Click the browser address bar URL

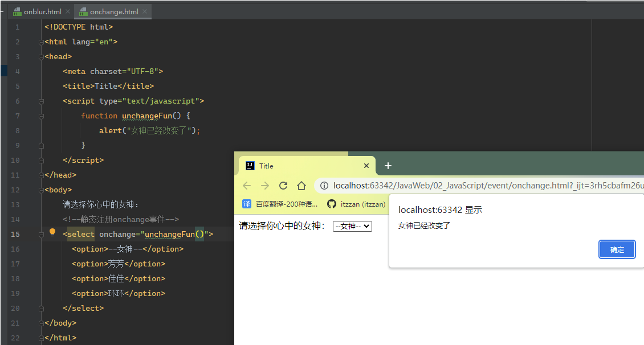point(488,186)
